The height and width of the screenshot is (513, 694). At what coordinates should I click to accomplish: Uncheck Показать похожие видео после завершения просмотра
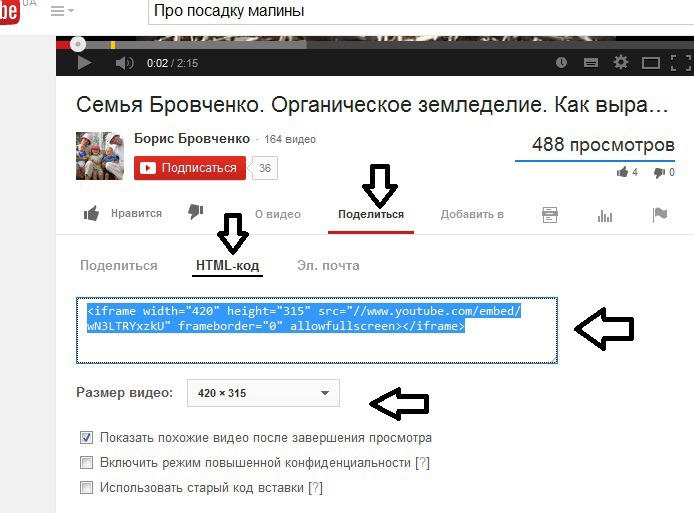pos(86,438)
